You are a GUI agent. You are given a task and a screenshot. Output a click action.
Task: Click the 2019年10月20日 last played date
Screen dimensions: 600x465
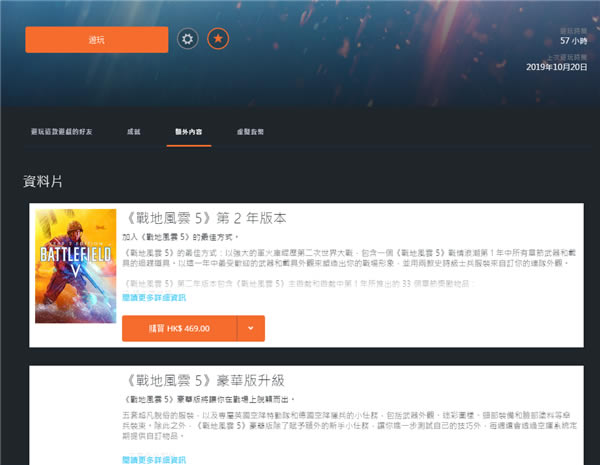tap(558, 67)
